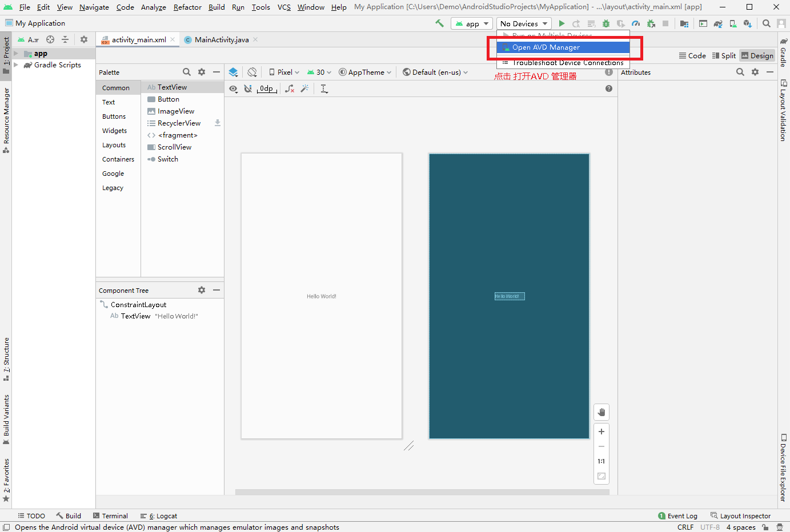This screenshot has width=790, height=532.
Task: Open the Tools menu
Action: (261, 7)
